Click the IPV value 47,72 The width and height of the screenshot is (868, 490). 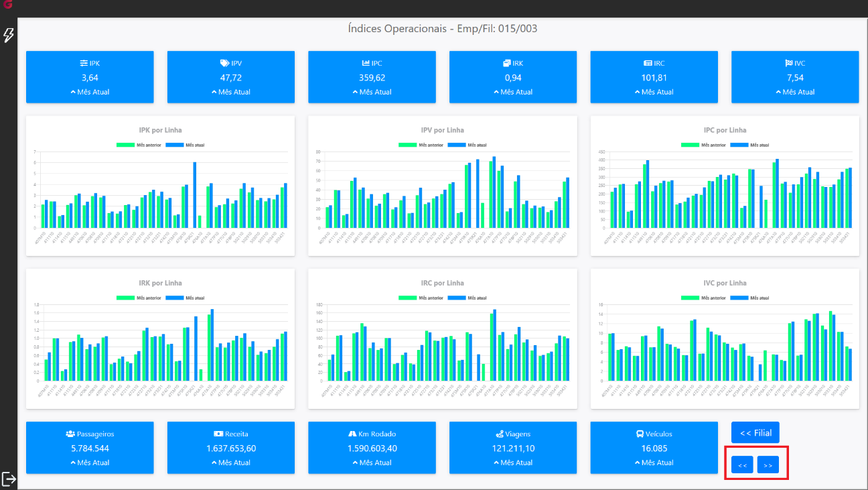pos(231,78)
